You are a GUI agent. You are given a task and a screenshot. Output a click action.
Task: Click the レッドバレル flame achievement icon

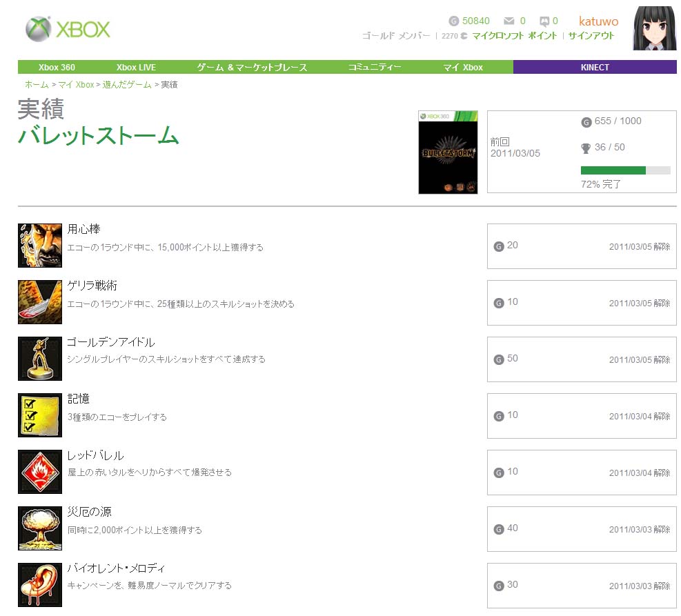(40, 471)
